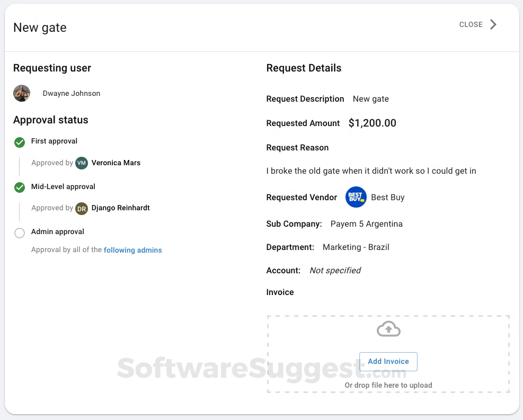Click the Requested Amount value
This screenshot has height=420, width=523.
click(x=372, y=123)
